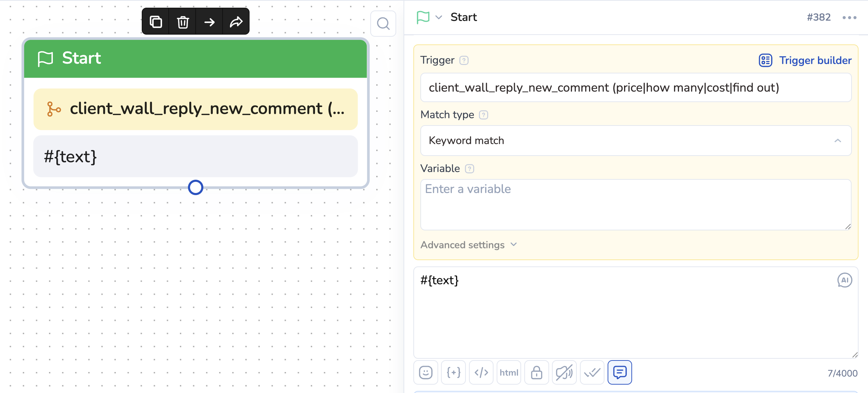868x393 pixels.
Task: Click the Enter a variable field
Action: tap(636, 205)
